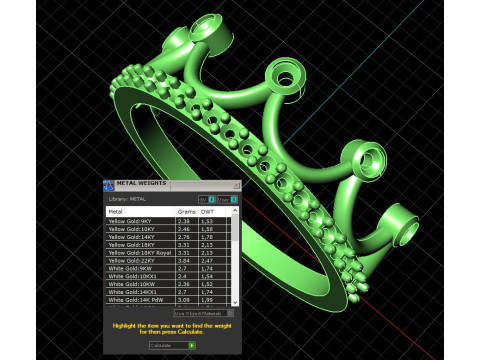
Task: Sort by the Grams column header
Action: 187,211
